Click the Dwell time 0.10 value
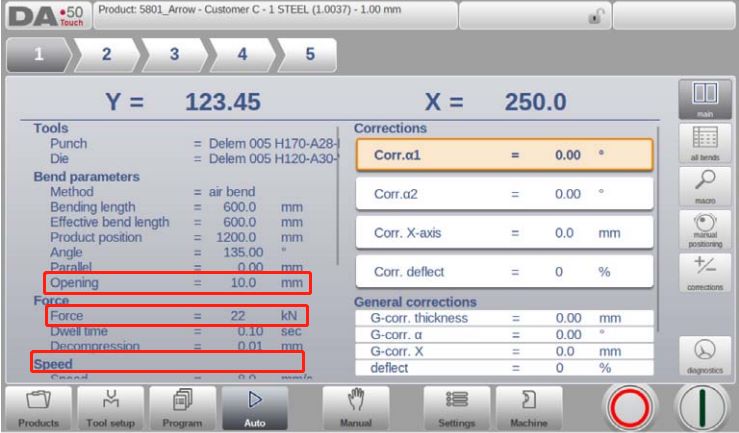 [x=250, y=332]
